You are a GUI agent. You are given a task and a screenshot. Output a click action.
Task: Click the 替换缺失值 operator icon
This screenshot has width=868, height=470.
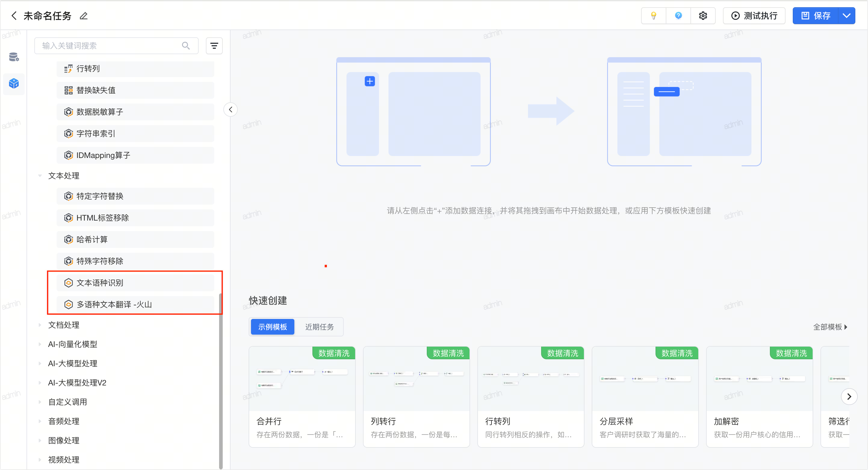68,90
